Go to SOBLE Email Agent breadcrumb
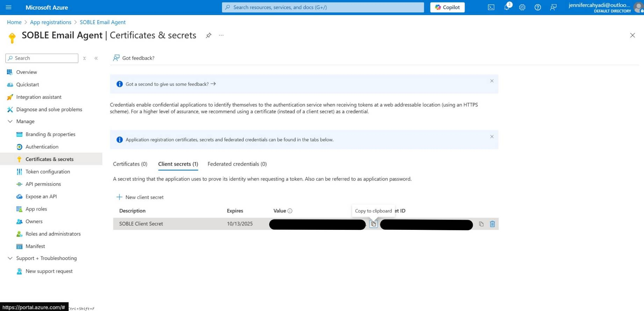644x311 pixels. pyautogui.click(x=102, y=22)
